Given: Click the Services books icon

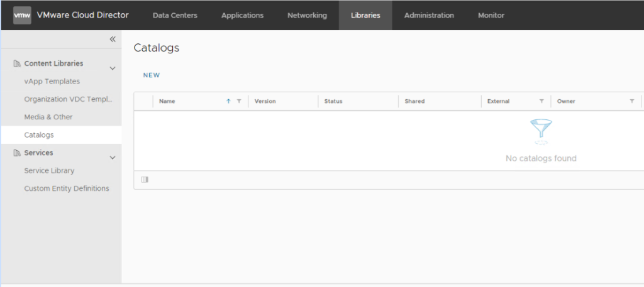Looking at the screenshot, I should (17, 153).
